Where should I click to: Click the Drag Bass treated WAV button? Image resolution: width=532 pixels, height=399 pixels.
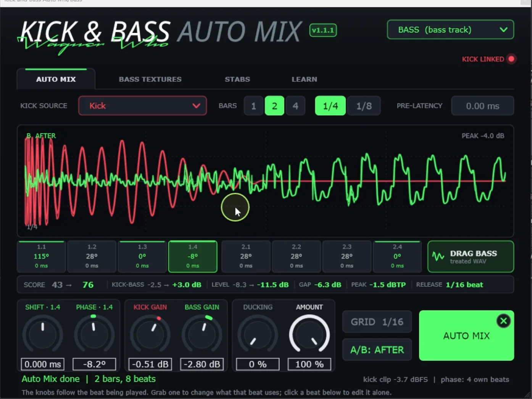coord(471,257)
